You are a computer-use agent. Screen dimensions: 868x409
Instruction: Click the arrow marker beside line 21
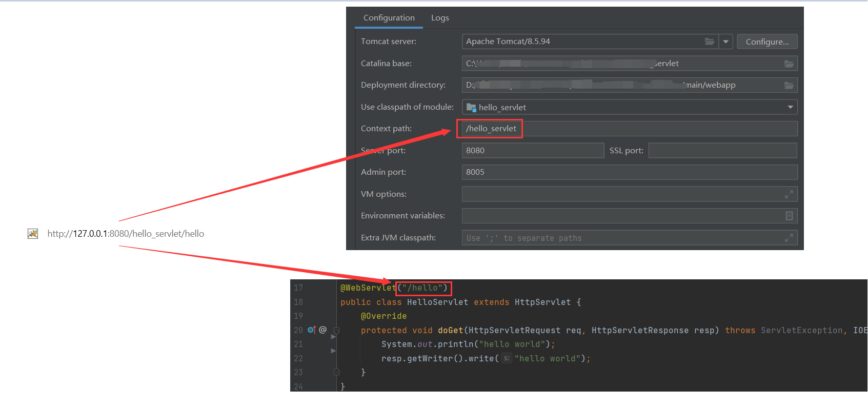(333, 337)
